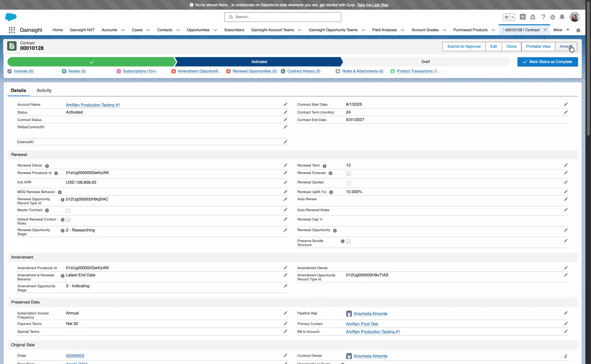Expand the Accounts navigation dropdown
This screenshot has height=364, width=591.
tap(123, 30)
